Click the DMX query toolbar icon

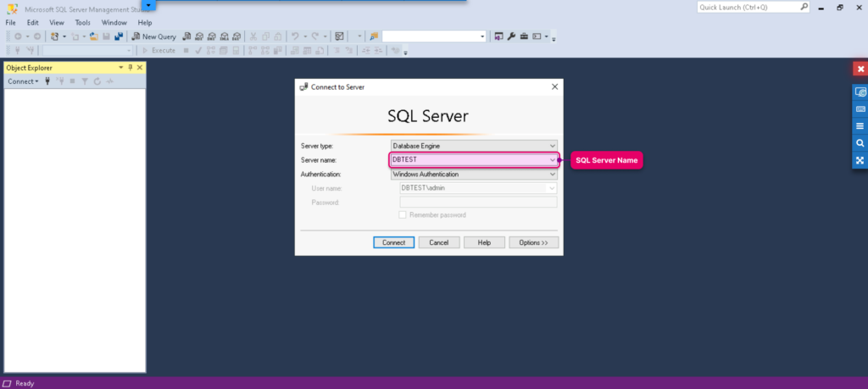click(x=211, y=36)
